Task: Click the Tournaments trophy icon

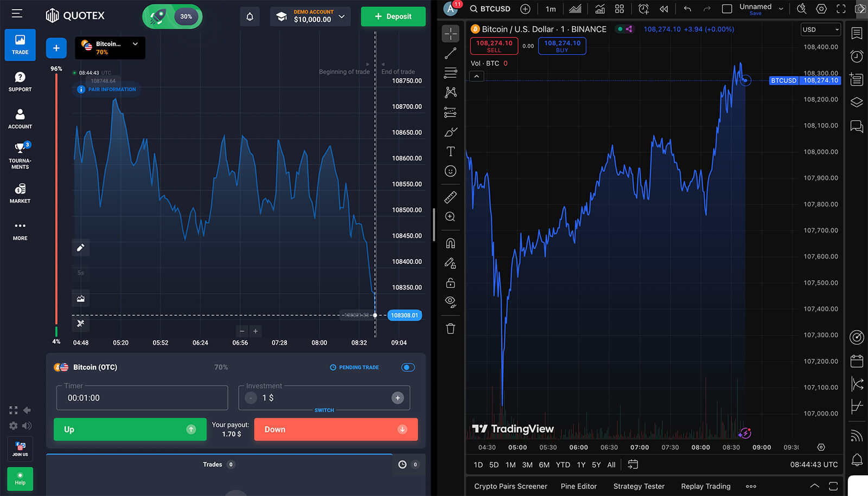Action: [20, 148]
